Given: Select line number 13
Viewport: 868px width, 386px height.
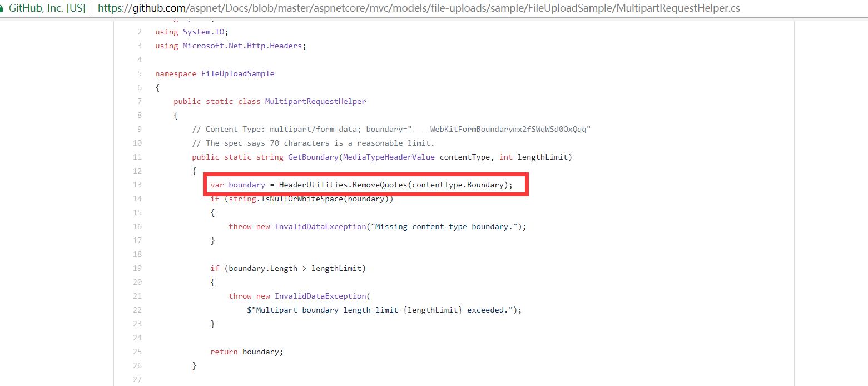Looking at the screenshot, I should pos(137,185).
